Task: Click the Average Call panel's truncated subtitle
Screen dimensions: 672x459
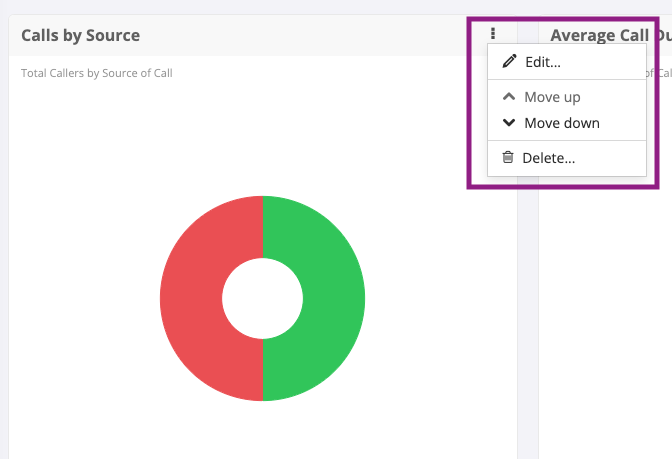Action: pos(659,73)
